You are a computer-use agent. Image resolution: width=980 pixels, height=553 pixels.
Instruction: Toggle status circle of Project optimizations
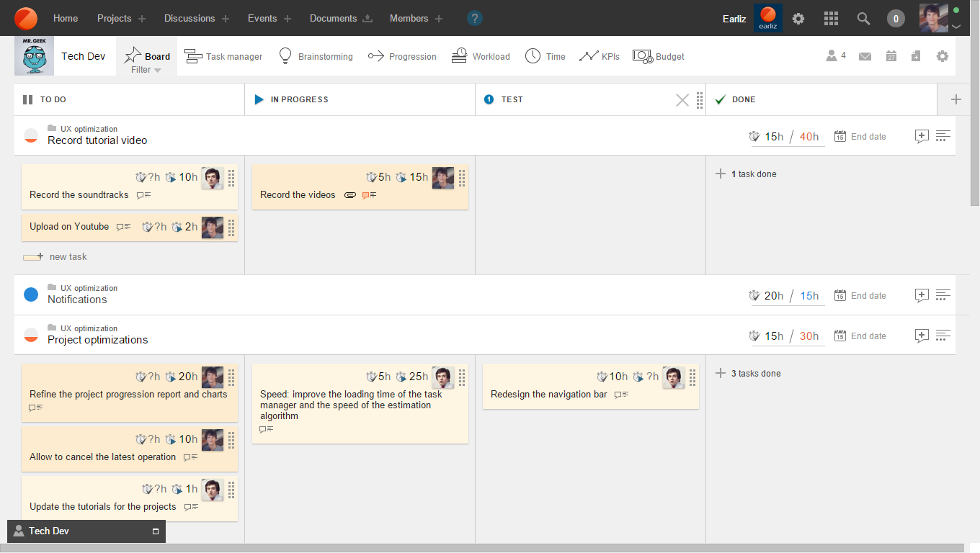31,335
